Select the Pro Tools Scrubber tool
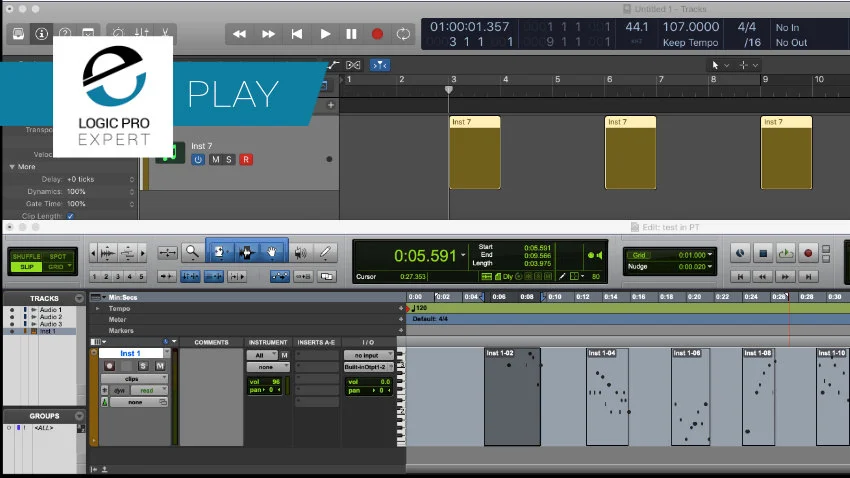Image resolution: width=850 pixels, height=478 pixels. pos(300,252)
